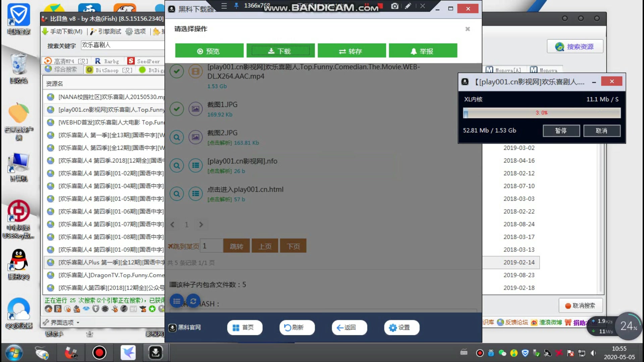Go to the previous page with the left chevron
The width and height of the screenshot is (644, 362).
point(172,225)
